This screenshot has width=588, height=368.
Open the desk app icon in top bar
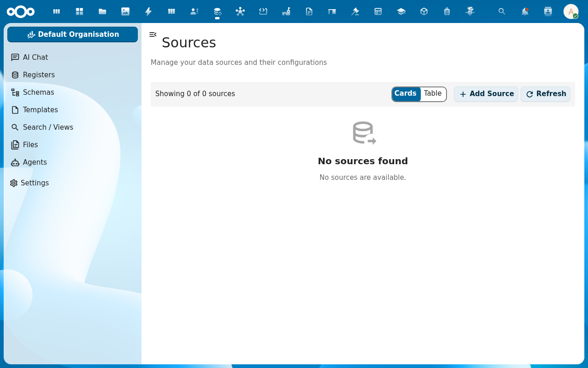(x=332, y=11)
